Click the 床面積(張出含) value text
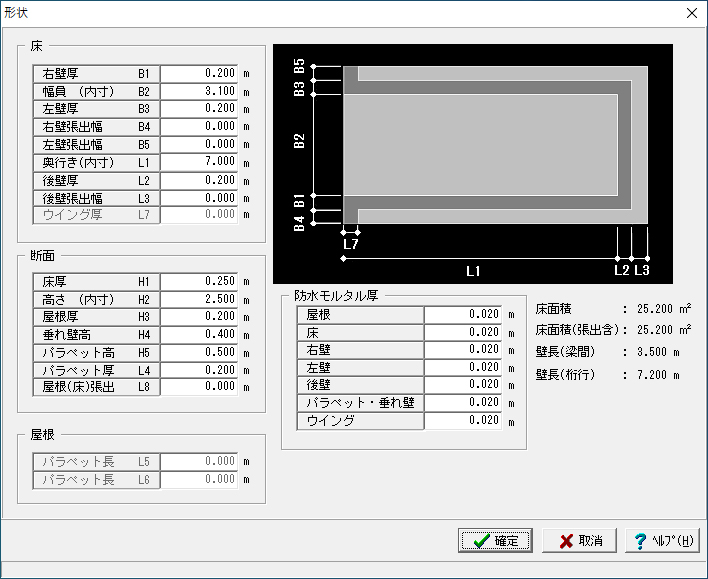 664,330
